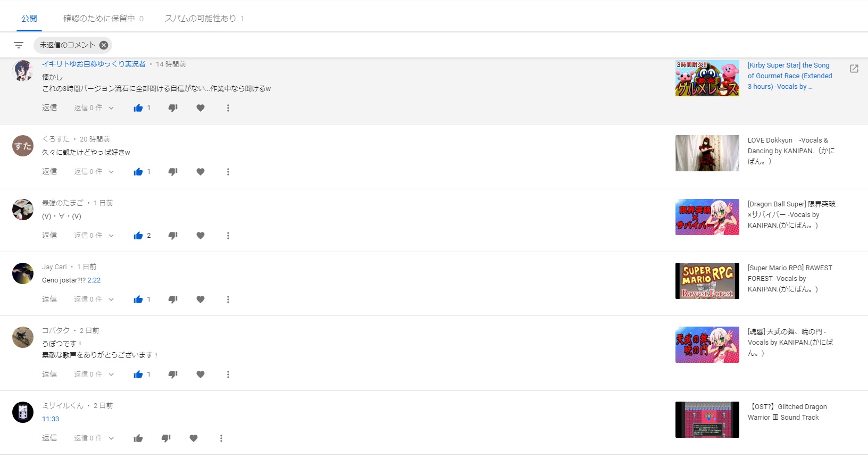Expand 返信 0 件 under Jay Cari's comment
Image resolution: width=868 pixels, height=458 pixels.
coord(94,299)
